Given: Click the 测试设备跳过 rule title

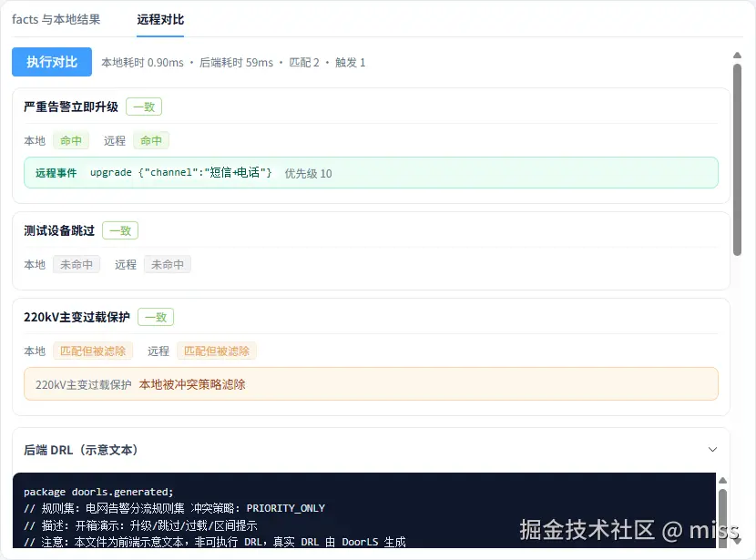Looking at the screenshot, I should 59,230.
